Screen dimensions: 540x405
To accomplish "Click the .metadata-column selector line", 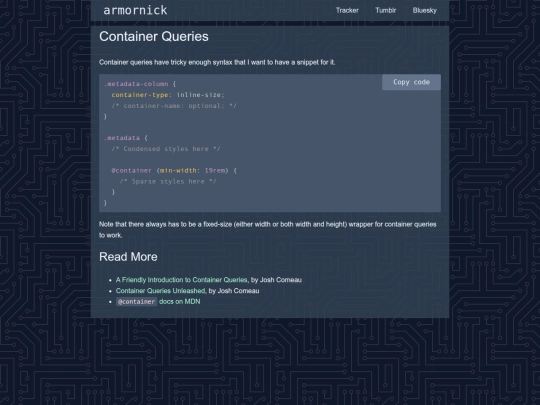I will (x=140, y=84).
